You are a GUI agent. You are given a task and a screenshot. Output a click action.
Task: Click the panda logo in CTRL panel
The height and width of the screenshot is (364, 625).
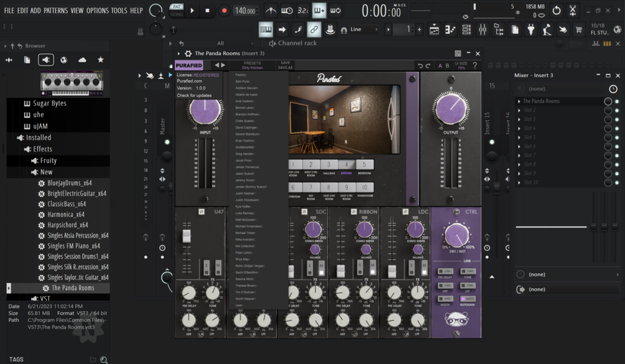click(x=456, y=320)
